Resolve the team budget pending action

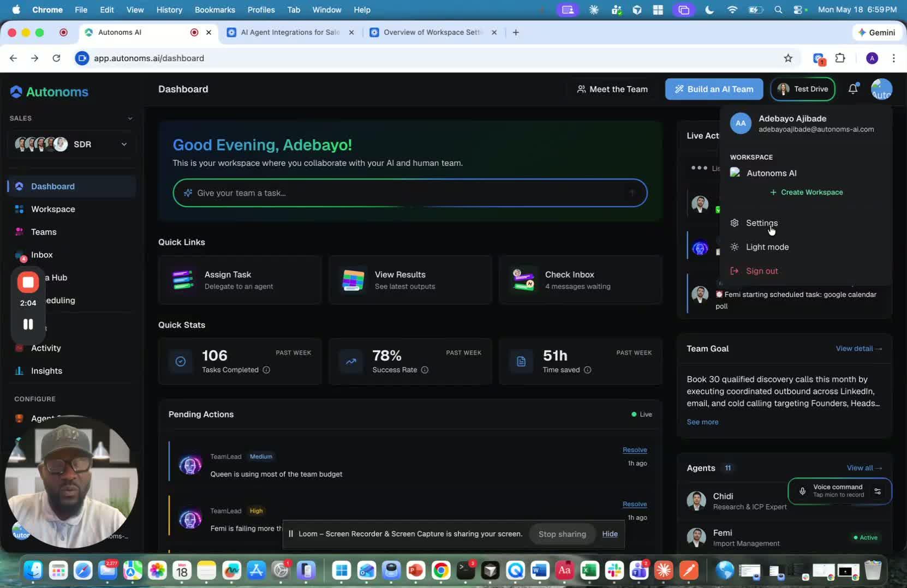click(635, 450)
